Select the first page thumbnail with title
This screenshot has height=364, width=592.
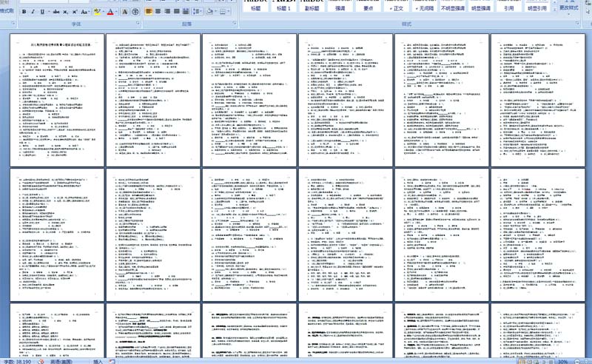(57, 100)
